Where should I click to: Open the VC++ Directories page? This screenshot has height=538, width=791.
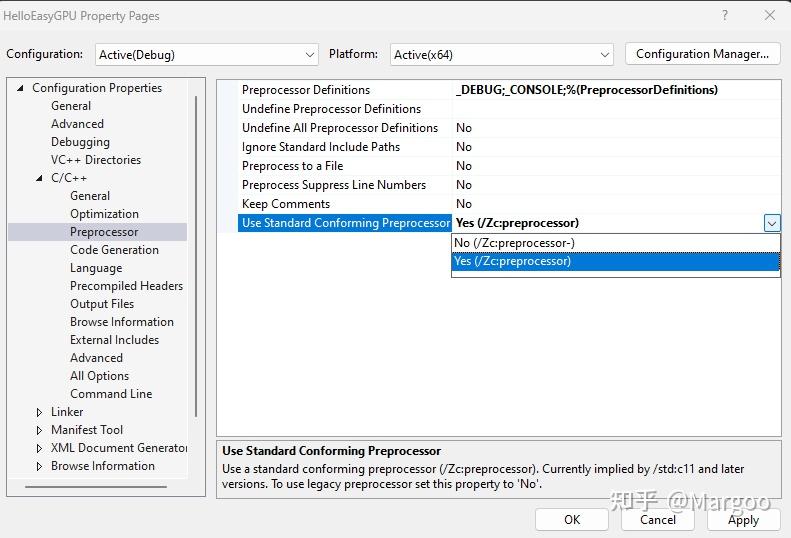click(96, 160)
